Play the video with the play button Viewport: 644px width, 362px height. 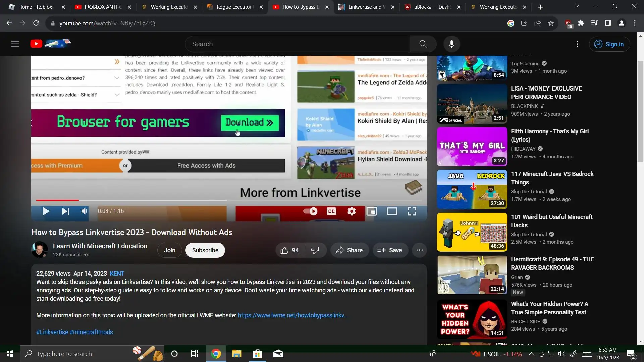46,211
